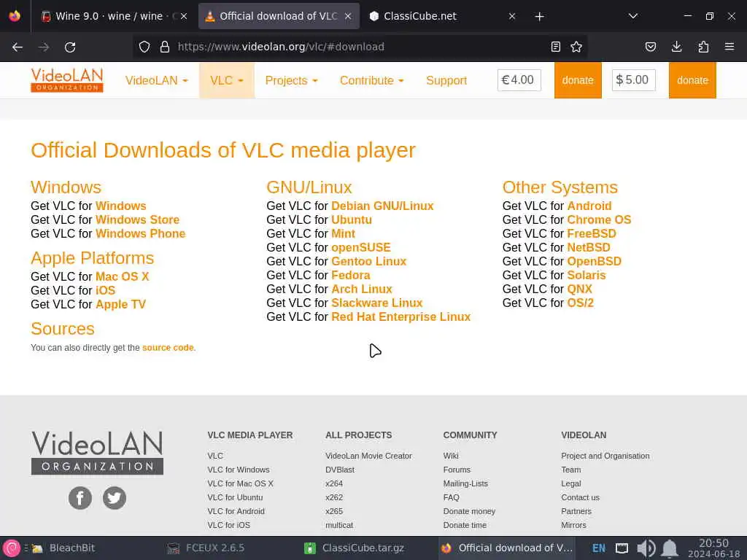This screenshot has height=560, width=747.
Task: Visit the VideoLAN Twitter page icon
Action: (115, 498)
